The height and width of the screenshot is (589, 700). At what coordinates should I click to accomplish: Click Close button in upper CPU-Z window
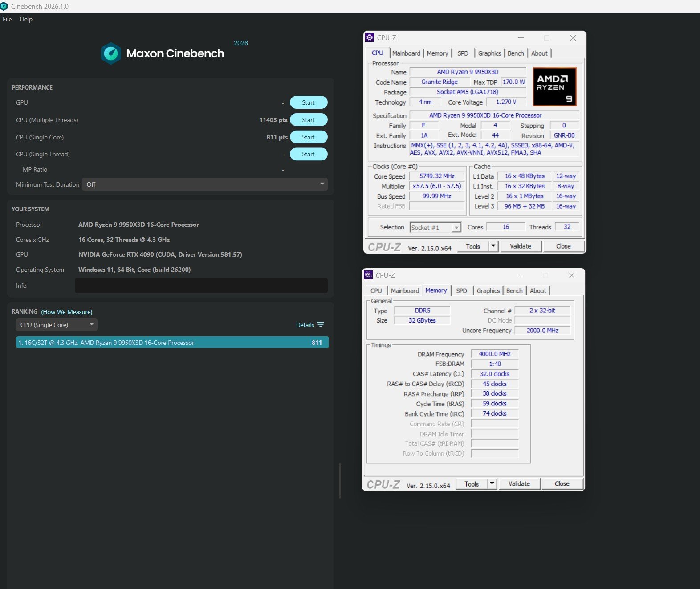[x=563, y=246]
